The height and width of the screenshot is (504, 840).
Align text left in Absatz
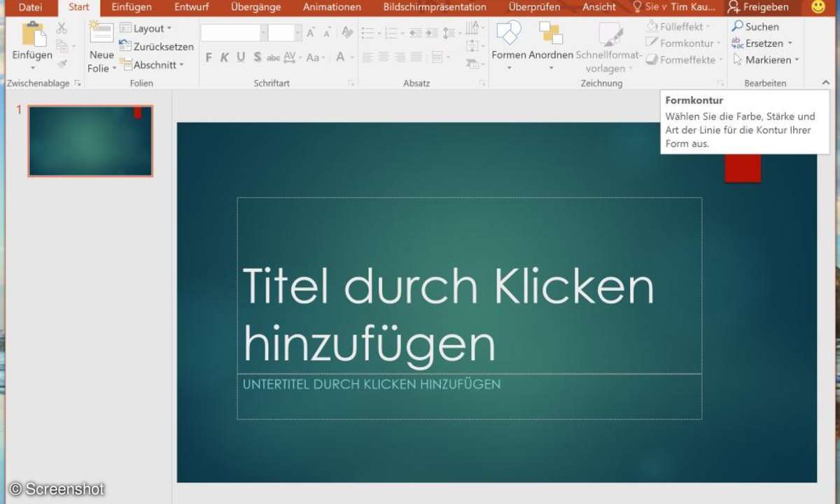[x=367, y=57]
